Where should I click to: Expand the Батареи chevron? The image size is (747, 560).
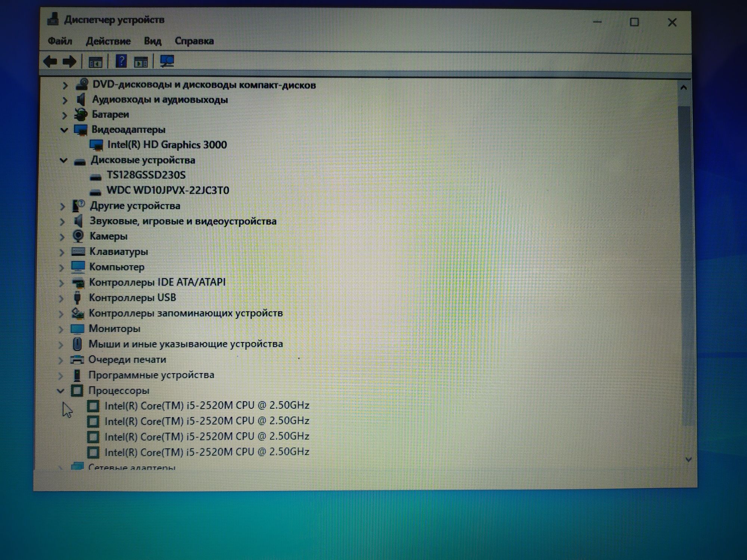pyautogui.click(x=64, y=115)
